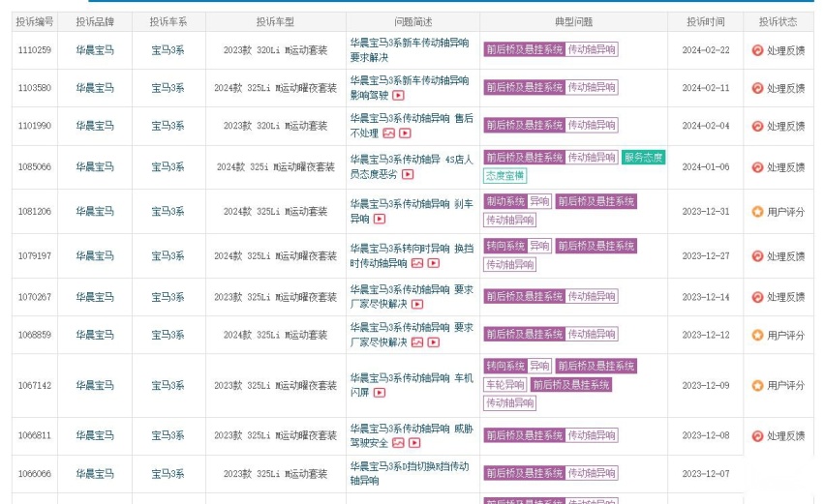This screenshot has width=825, height=504.
Task: Select the 投诉车型 column header
Action: 275,21
